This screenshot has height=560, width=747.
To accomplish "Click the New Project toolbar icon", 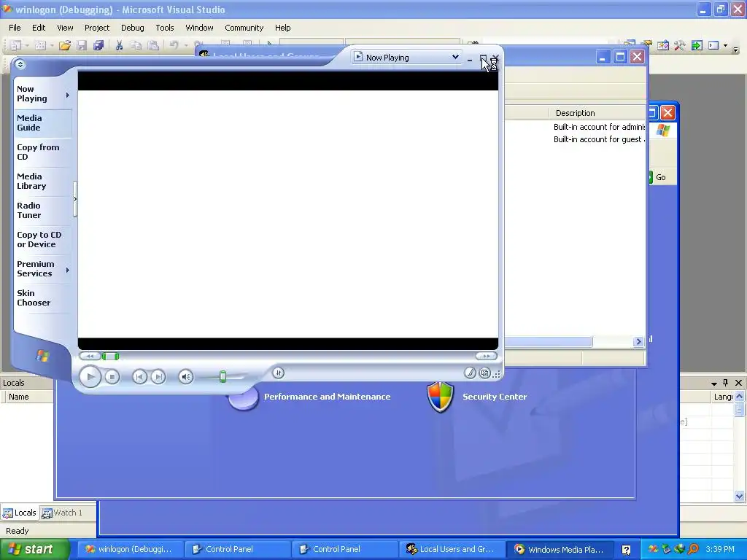I will 16,45.
